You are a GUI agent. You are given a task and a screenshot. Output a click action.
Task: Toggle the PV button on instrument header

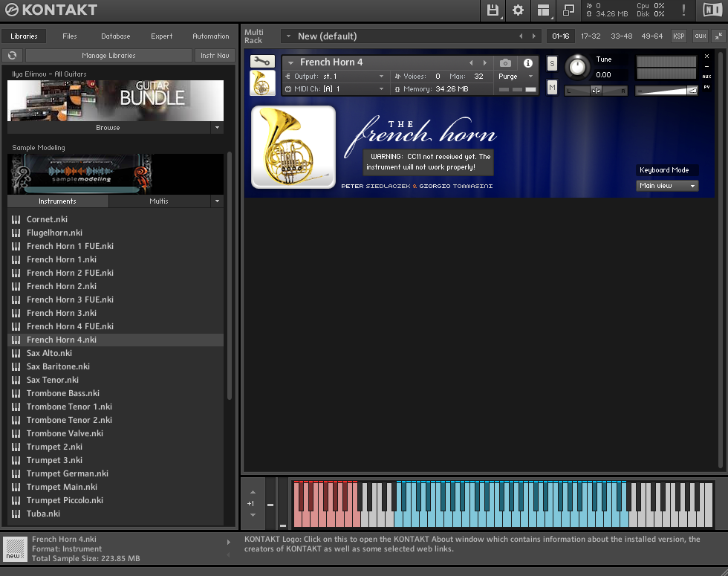[x=706, y=87]
